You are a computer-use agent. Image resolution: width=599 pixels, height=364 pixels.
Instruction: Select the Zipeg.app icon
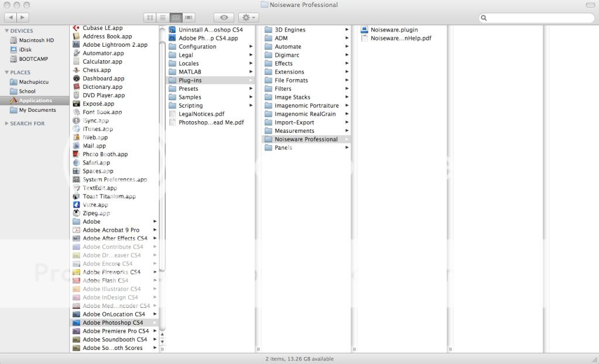(x=76, y=213)
